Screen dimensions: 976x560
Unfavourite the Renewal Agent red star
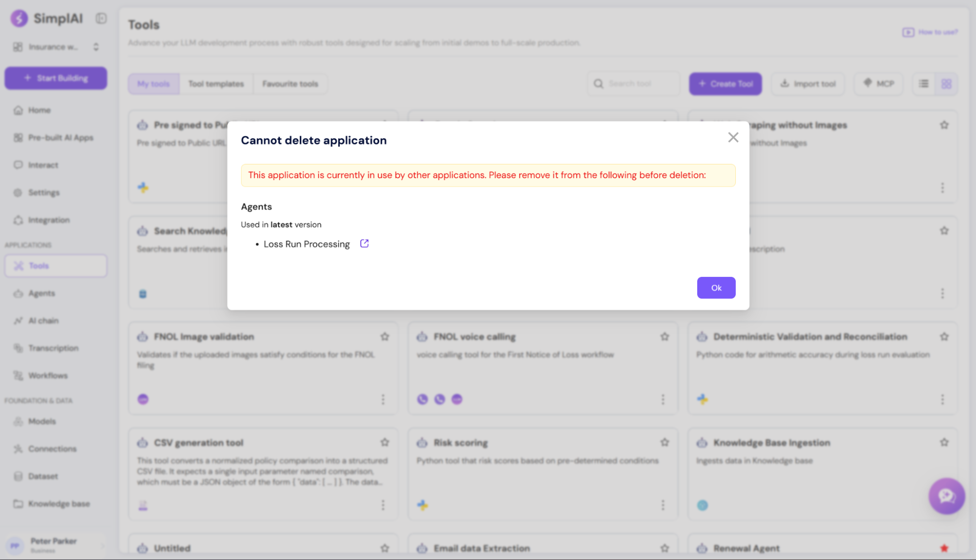[x=944, y=548]
